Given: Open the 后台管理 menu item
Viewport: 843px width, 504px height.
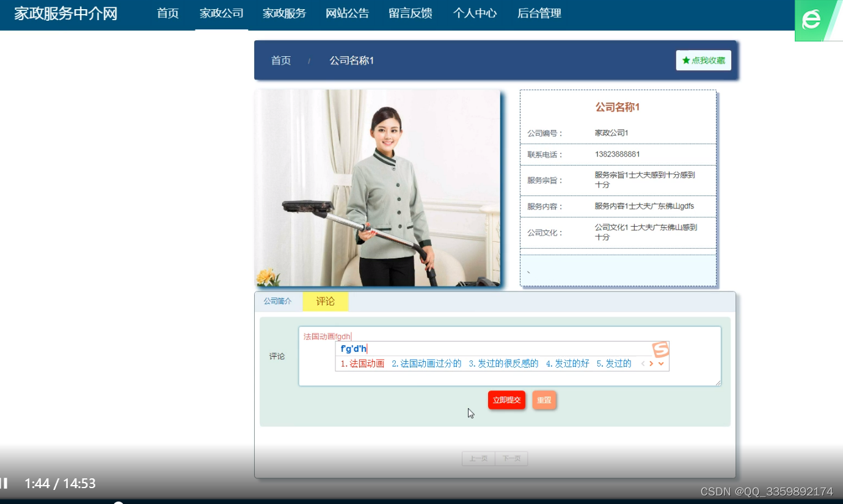Looking at the screenshot, I should click(x=539, y=13).
